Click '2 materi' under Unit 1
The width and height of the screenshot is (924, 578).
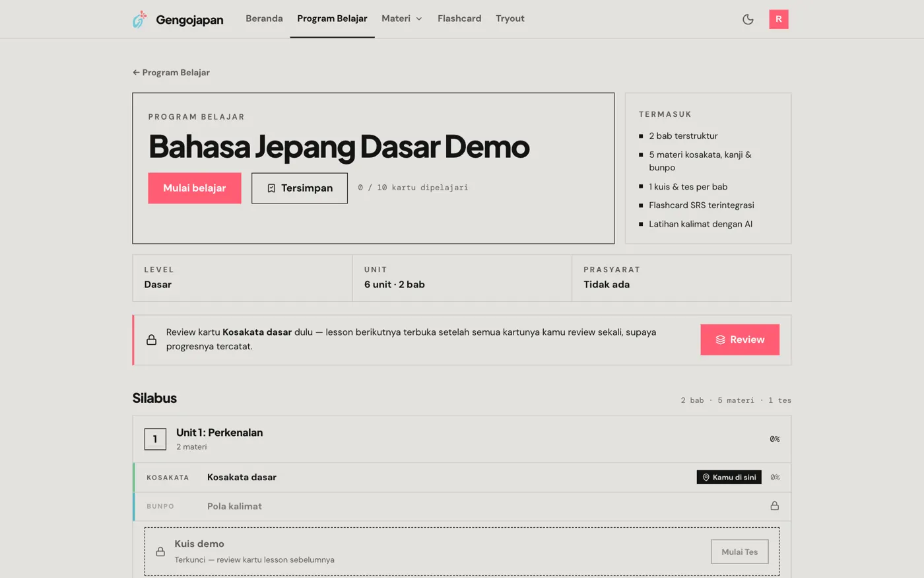coord(191,447)
